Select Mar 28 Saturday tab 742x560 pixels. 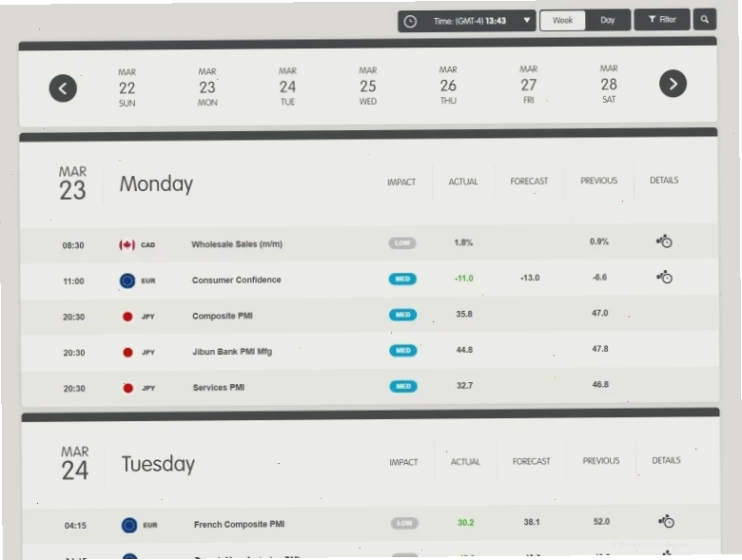609,84
